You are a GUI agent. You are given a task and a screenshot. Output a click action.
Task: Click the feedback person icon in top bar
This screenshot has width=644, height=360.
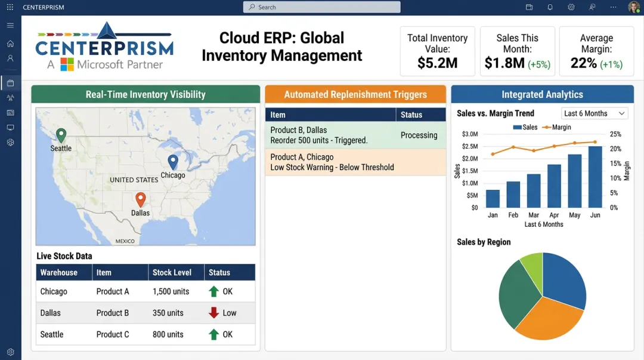(592, 7)
